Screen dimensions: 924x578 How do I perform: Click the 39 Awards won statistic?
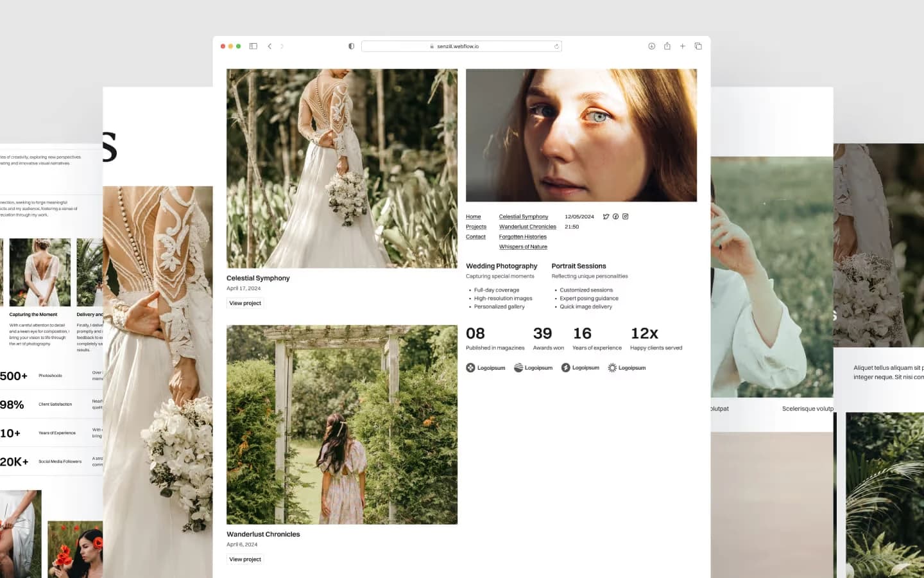pyautogui.click(x=549, y=339)
